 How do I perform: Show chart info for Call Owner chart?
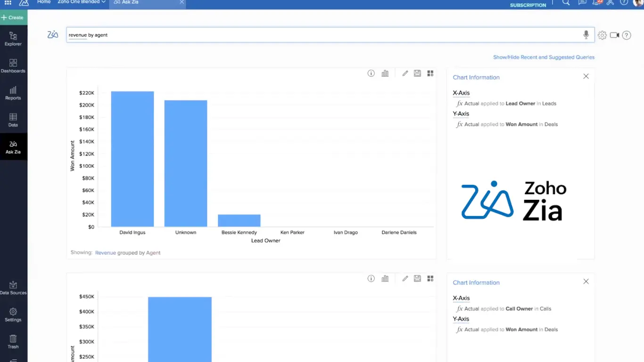pos(371,279)
